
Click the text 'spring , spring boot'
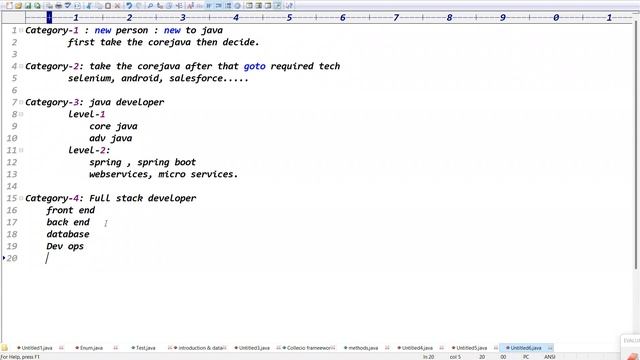(x=142, y=162)
